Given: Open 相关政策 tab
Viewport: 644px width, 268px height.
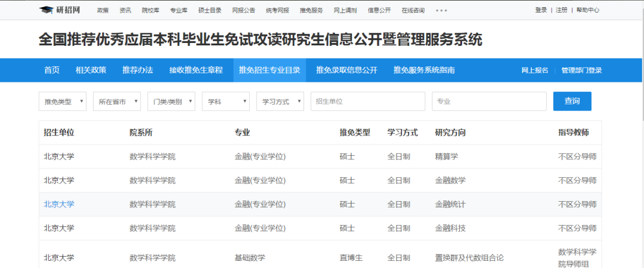Looking at the screenshot, I should [x=91, y=70].
